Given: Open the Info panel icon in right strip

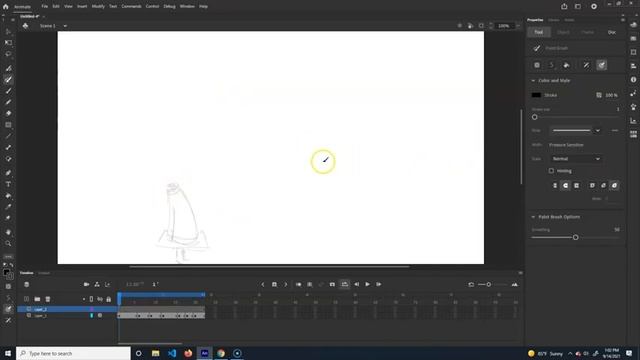Looking at the screenshot, I should coord(633,80).
